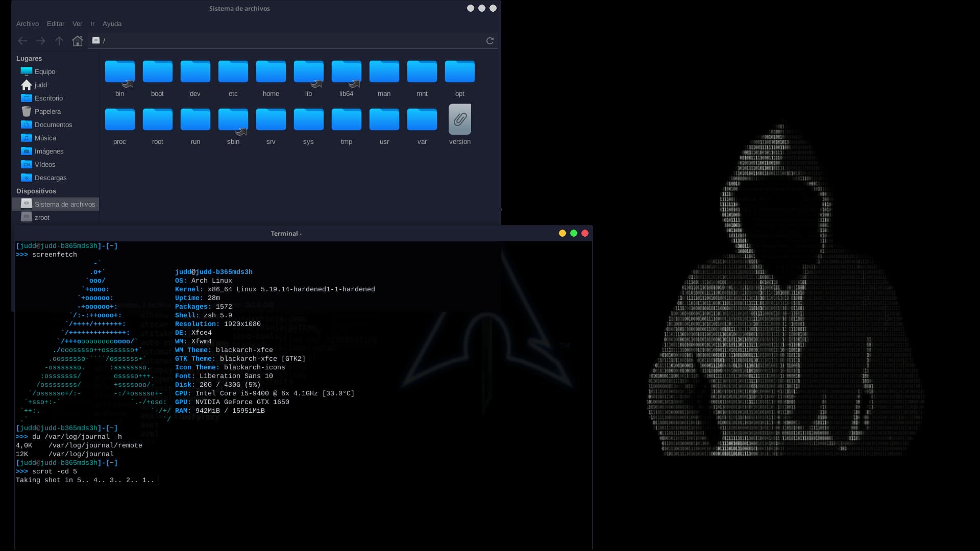
Task: Open the home folder icon
Action: click(x=271, y=72)
